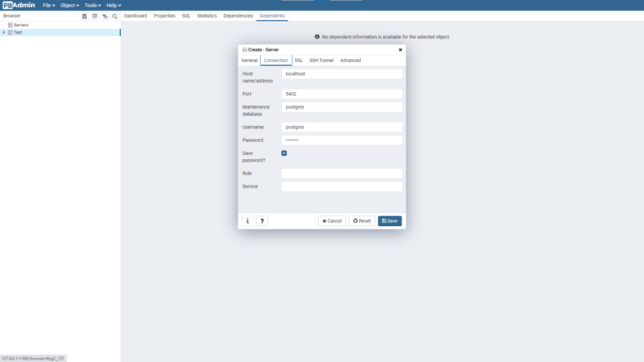Viewport: 644px width, 362px height.
Task: Click the Maintenance database field
Action: tap(342, 107)
